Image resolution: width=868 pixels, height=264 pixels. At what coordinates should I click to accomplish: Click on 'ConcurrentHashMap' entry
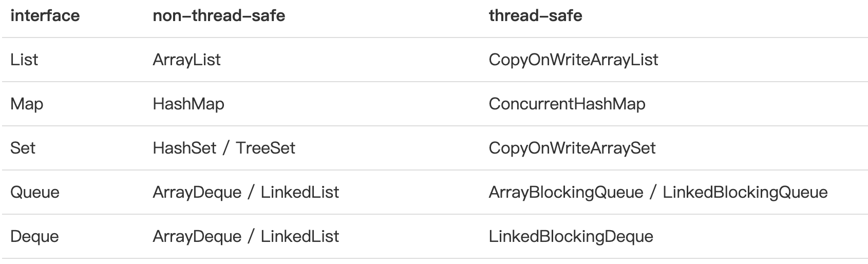567,104
